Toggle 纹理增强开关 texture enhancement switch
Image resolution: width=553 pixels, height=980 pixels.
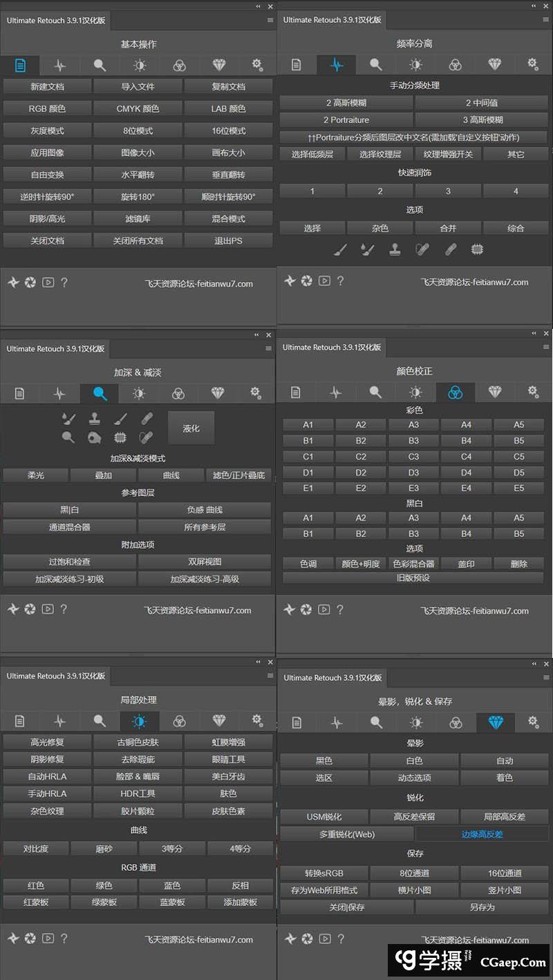coord(448,154)
